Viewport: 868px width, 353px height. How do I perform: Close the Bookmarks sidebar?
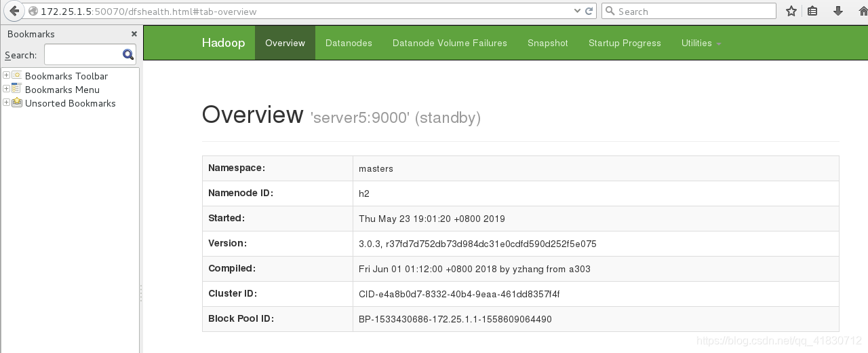(134, 33)
